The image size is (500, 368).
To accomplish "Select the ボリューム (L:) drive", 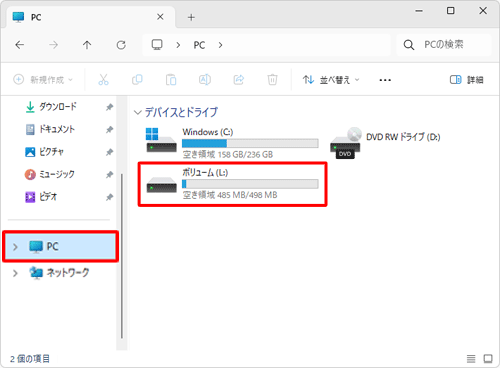I will pyautogui.click(x=232, y=184).
